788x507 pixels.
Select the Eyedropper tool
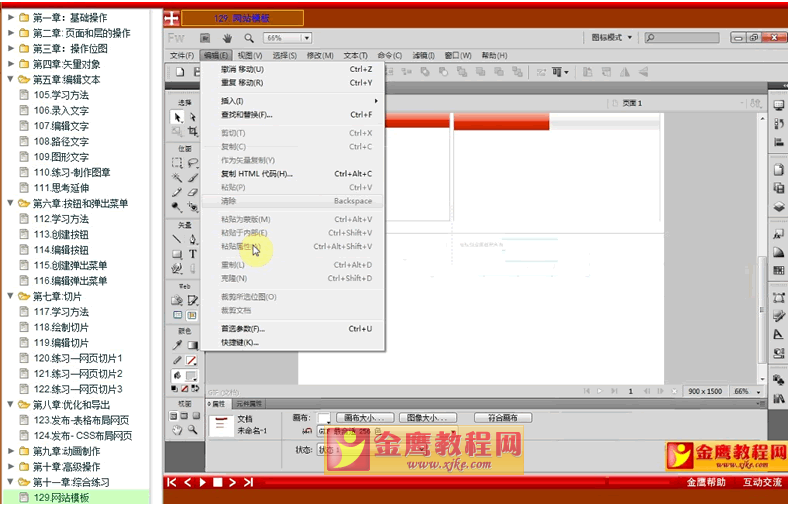click(177, 345)
